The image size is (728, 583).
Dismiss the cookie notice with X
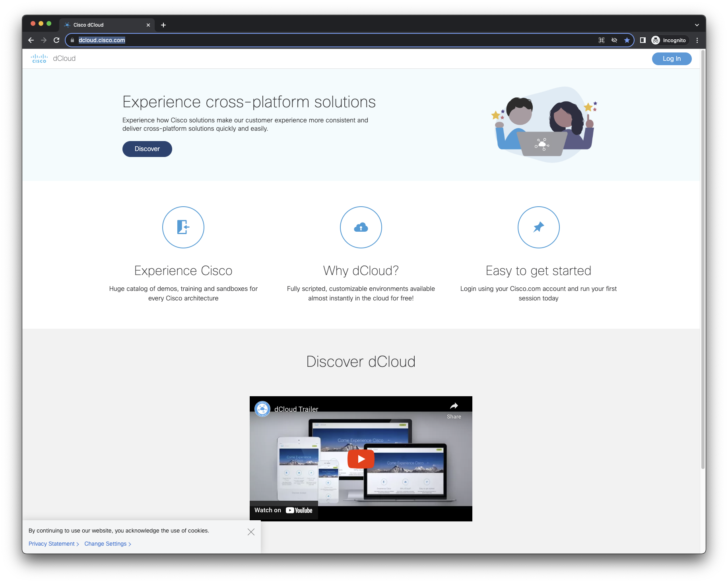click(251, 532)
